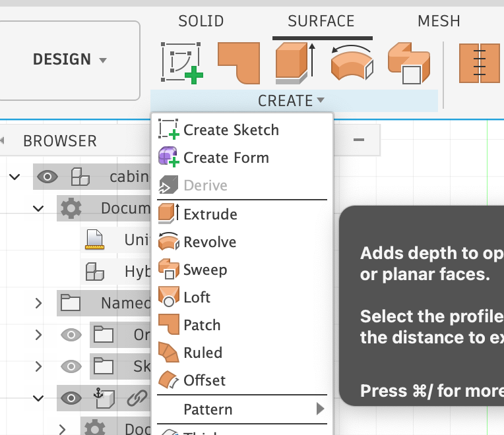
Task: Choose Create Form from the Create menu
Action: click(x=242, y=158)
